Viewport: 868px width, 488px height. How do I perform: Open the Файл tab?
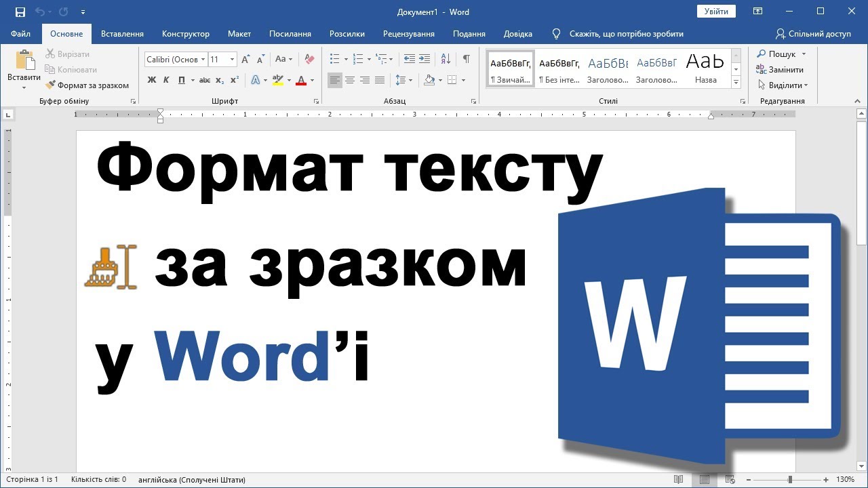(x=21, y=33)
